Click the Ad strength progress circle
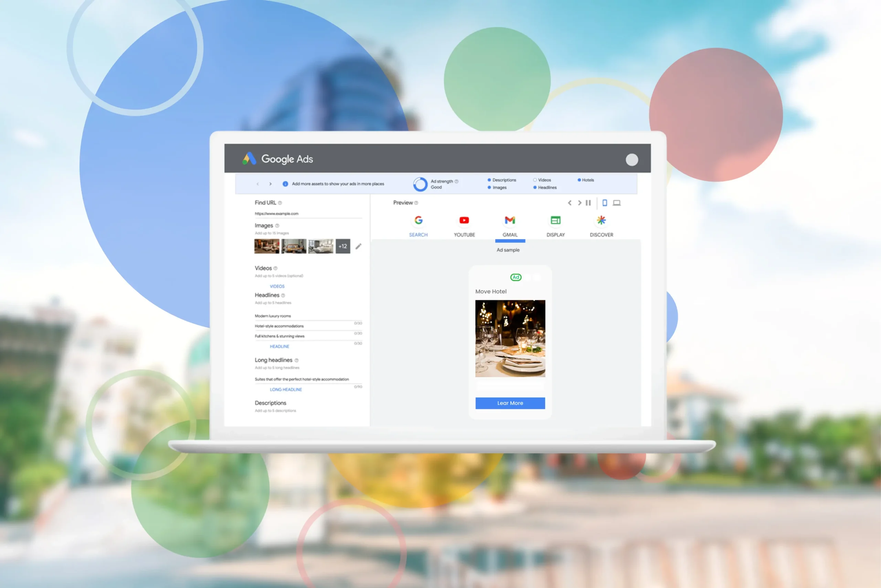 pyautogui.click(x=420, y=184)
